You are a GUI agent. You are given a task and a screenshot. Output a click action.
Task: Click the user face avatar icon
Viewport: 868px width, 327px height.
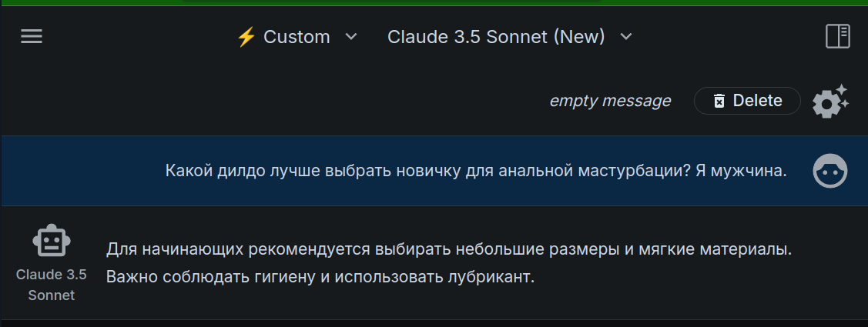(829, 171)
